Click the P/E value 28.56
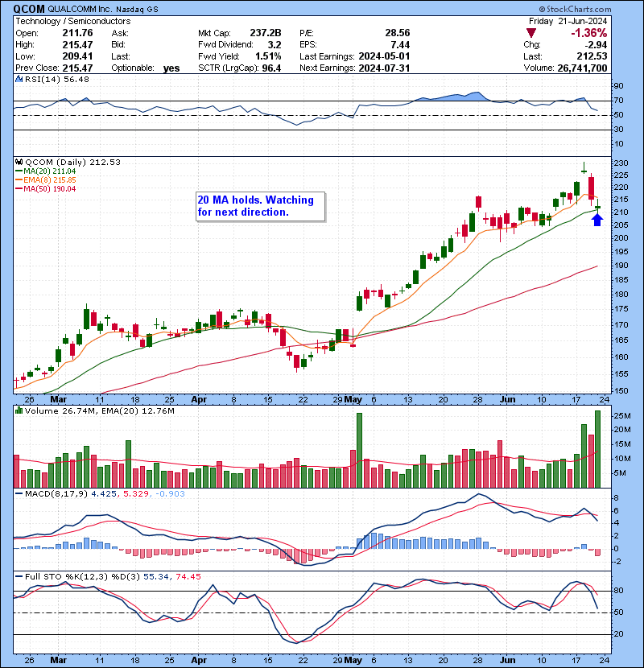The image size is (644, 668). click(x=398, y=33)
